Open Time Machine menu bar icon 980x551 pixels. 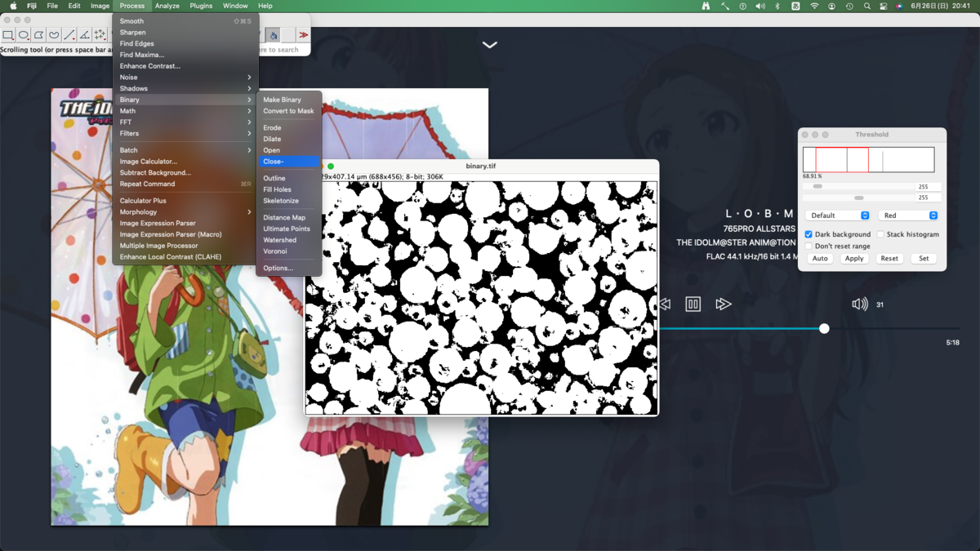849,6
